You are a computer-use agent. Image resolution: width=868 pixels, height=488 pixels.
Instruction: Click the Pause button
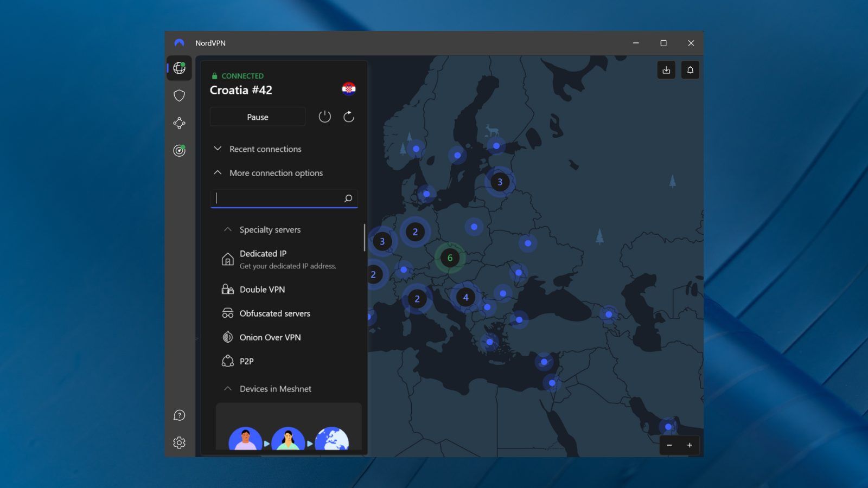[x=258, y=117]
